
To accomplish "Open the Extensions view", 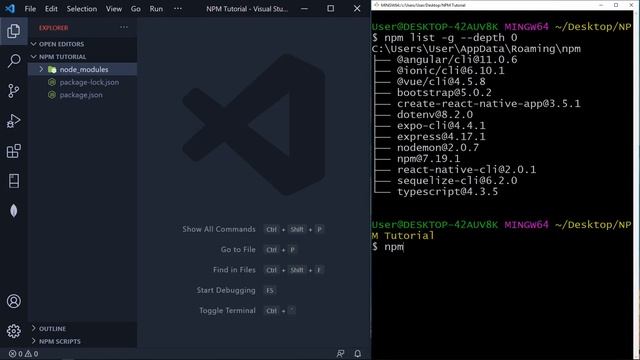I will 13,151.
